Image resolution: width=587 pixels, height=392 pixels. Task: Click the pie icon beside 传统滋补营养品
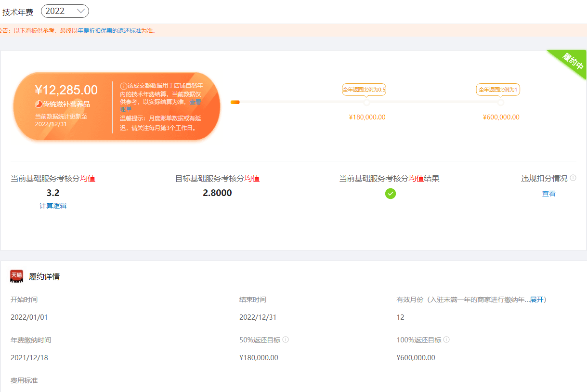(39, 104)
